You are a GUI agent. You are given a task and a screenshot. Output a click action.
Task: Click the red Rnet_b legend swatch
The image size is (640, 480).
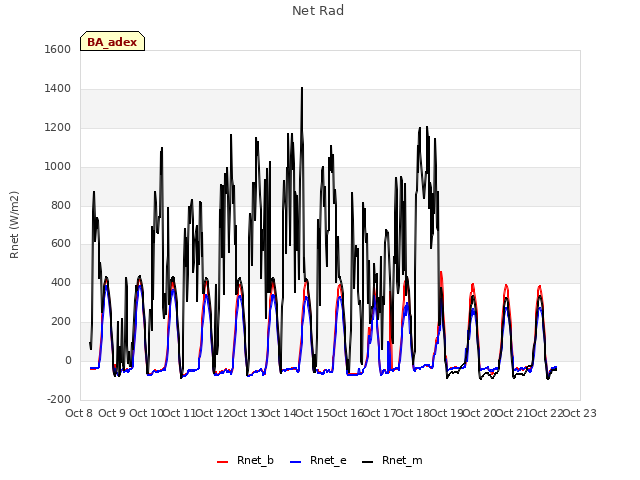click(x=222, y=462)
